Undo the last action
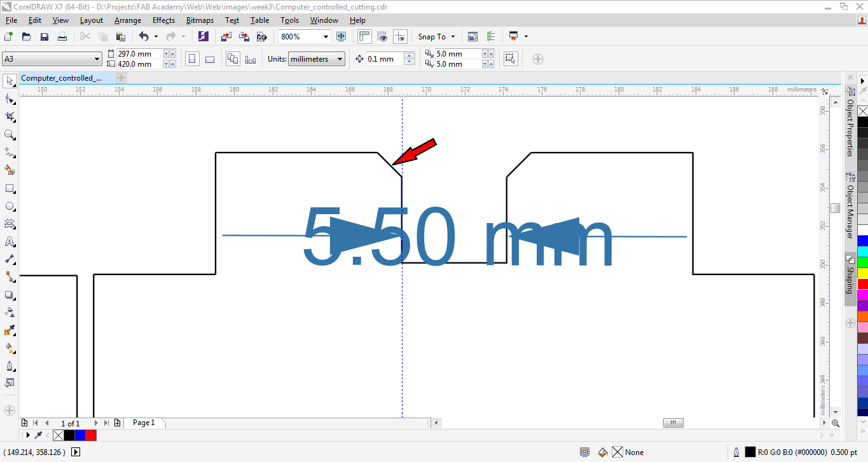The image size is (868, 462). click(x=143, y=37)
